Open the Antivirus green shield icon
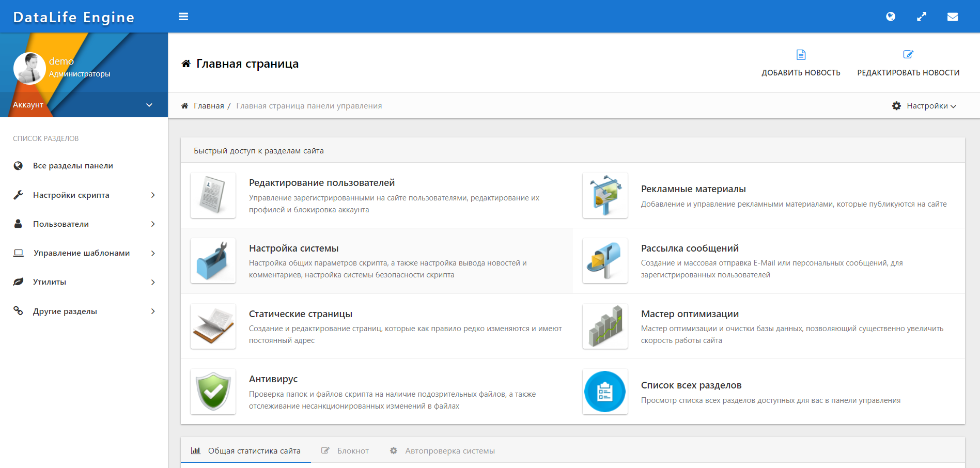 coord(213,392)
